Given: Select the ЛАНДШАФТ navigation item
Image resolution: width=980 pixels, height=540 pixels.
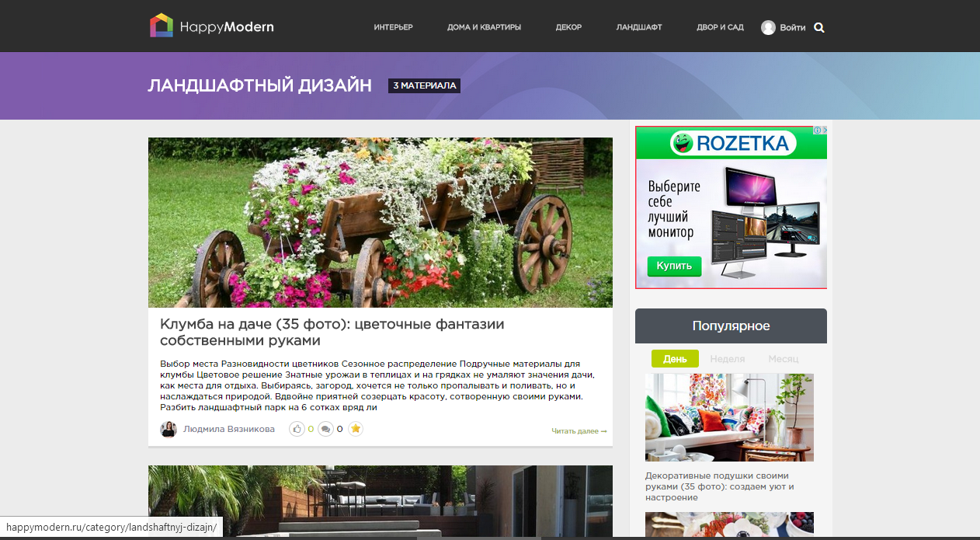Looking at the screenshot, I should (638, 27).
